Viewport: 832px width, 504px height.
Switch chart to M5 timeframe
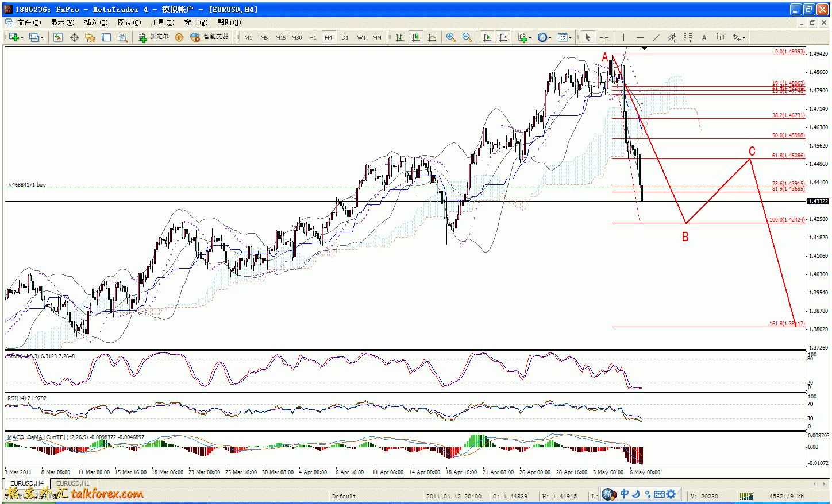pos(264,38)
